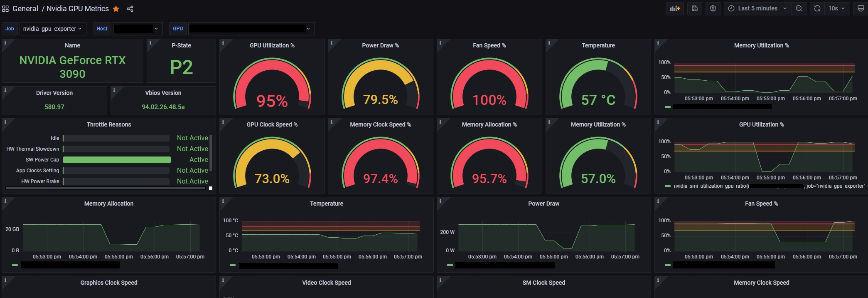Open the 10s refresh interval dropdown
Image resolution: width=868 pixels, height=298 pixels.
coord(837,8)
